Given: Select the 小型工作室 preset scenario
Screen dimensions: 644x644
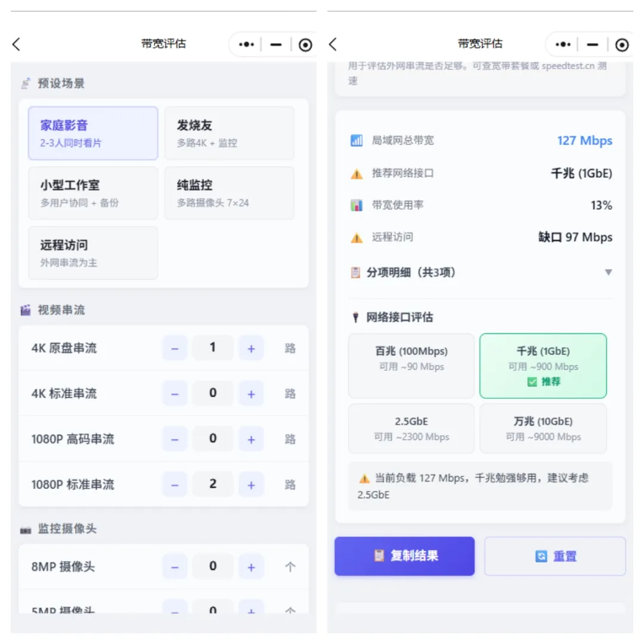Looking at the screenshot, I should coord(93,193).
